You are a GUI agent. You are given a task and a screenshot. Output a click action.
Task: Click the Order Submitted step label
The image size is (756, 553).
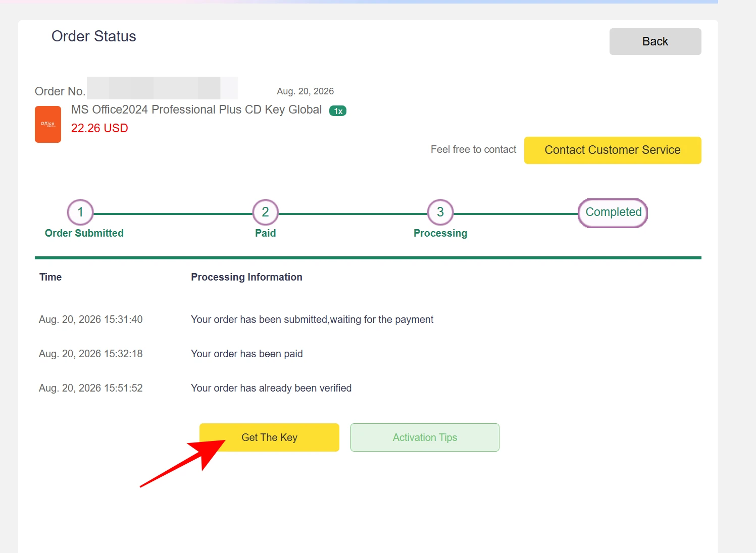pyautogui.click(x=84, y=233)
